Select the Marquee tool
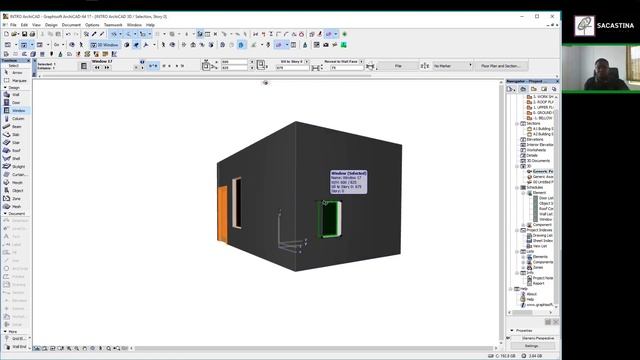The image size is (640, 360). (x=15, y=80)
